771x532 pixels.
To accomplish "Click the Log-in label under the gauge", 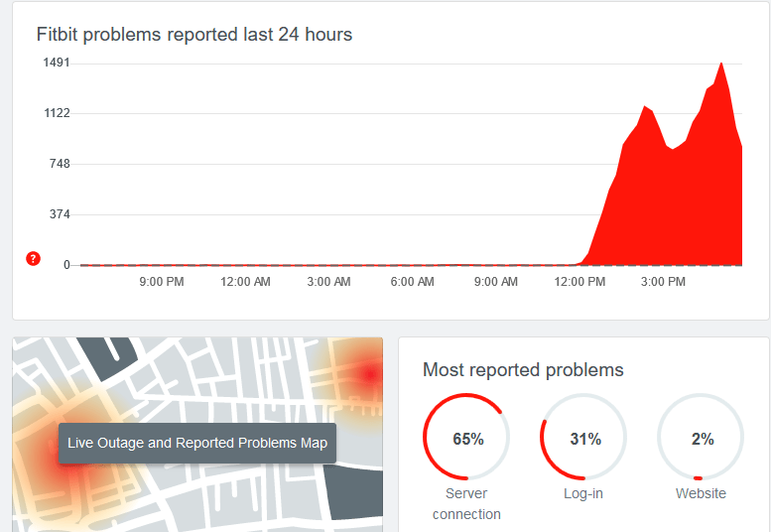I will pyautogui.click(x=584, y=493).
